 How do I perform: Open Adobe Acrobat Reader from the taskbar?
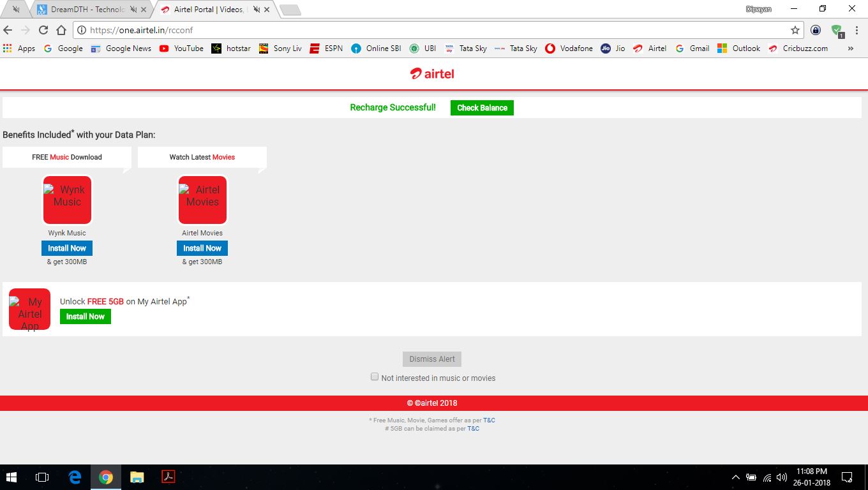coord(168,477)
